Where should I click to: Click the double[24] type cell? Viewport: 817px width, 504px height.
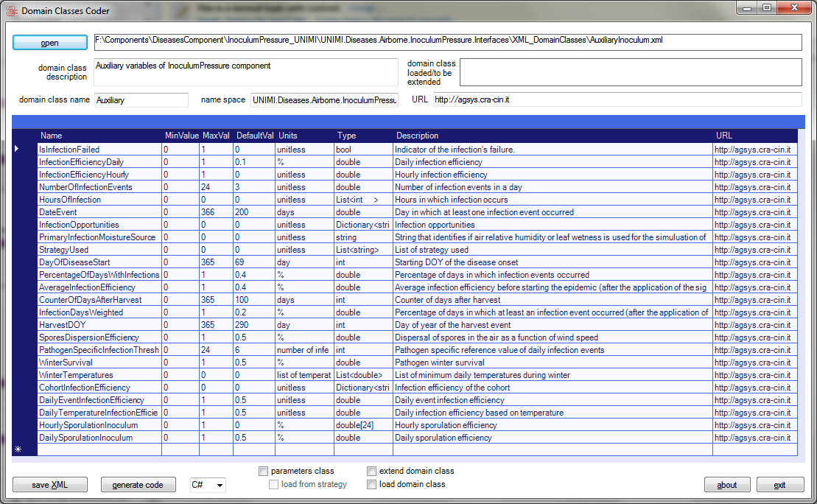[x=364, y=424]
